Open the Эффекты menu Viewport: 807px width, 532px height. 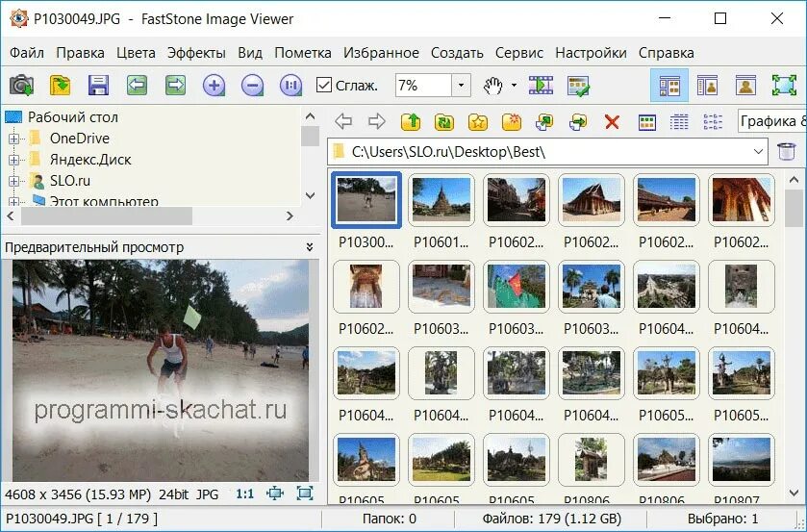tap(196, 53)
